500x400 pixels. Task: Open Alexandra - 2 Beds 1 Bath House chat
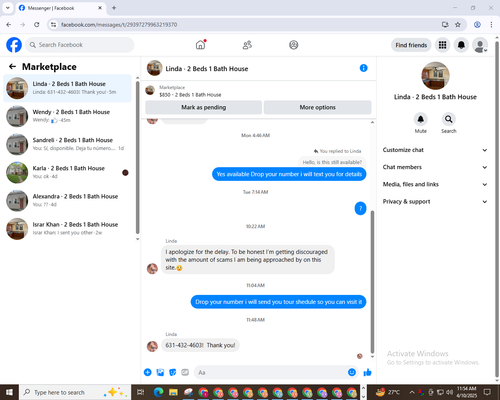pos(68,200)
